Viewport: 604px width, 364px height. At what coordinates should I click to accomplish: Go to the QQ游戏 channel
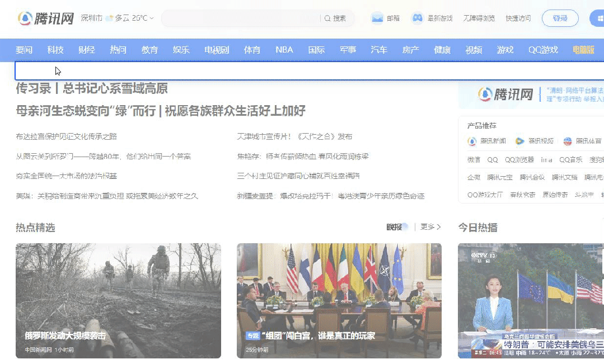(543, 50)
